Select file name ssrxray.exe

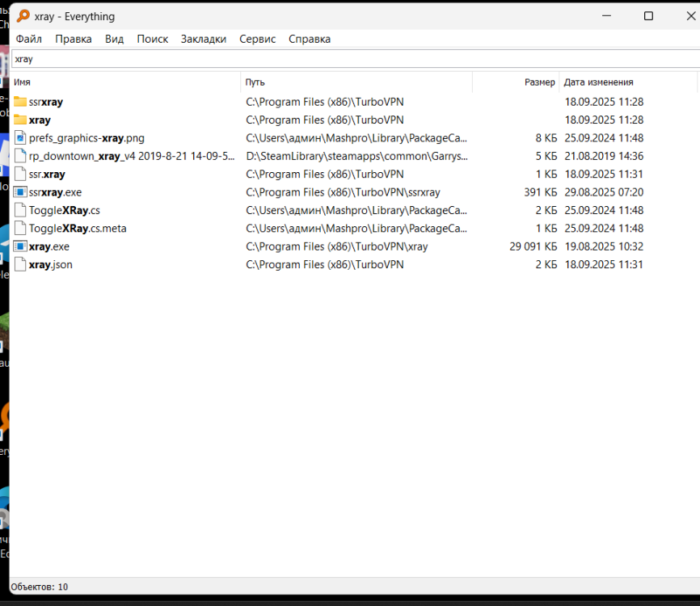55,192
